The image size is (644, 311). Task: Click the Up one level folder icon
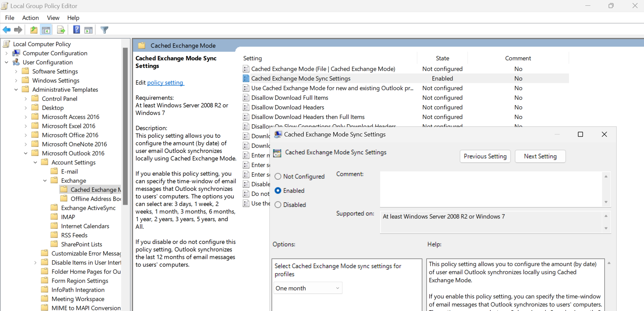click(34, 30)
